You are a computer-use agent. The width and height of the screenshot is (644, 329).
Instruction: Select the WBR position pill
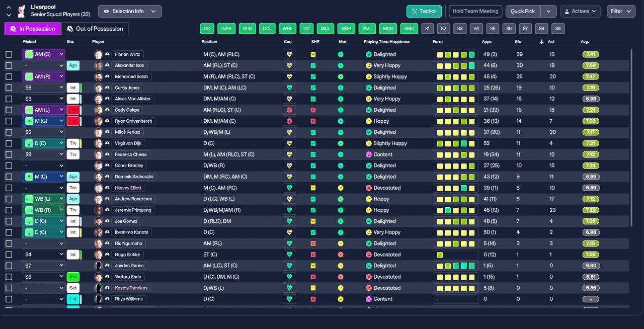pyautogui.click(x=227, y=29)
